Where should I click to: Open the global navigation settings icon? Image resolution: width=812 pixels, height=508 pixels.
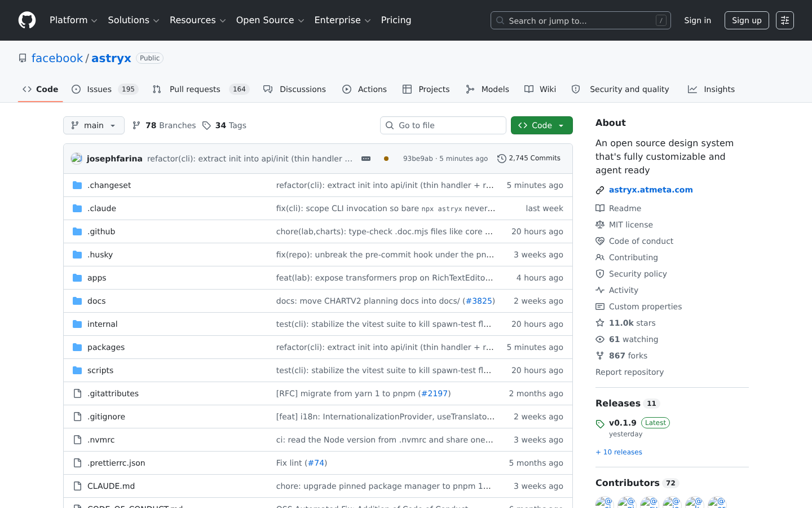pos(785,20)
